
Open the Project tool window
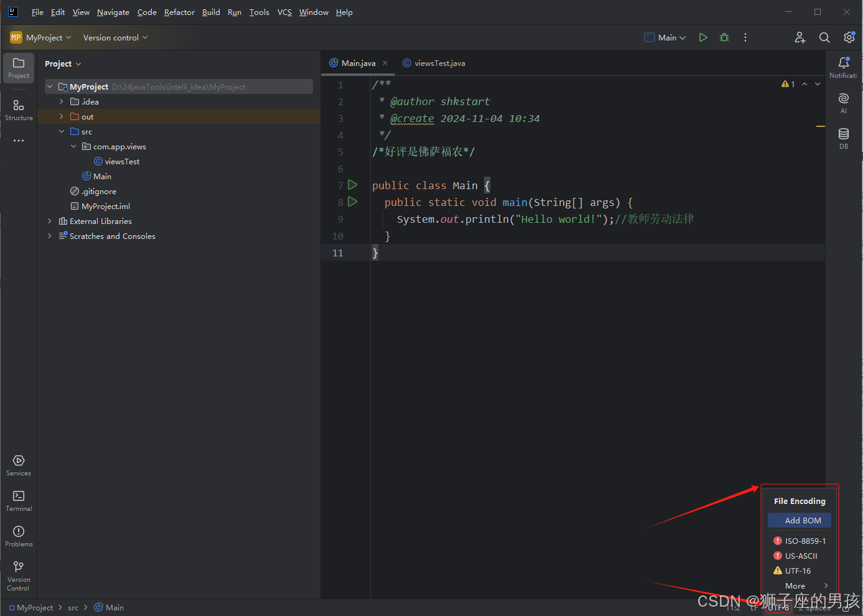click(19, 68)
